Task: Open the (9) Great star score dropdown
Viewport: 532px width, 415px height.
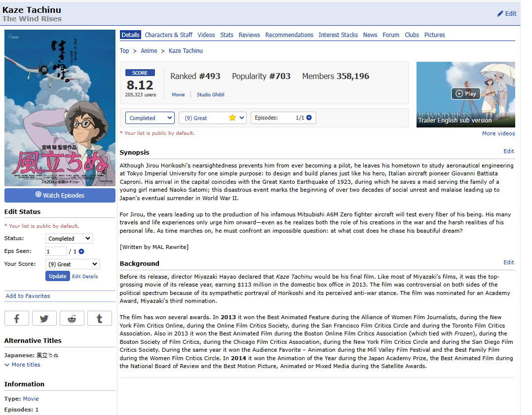Action: pyautogui.click(x=212, y=118)
